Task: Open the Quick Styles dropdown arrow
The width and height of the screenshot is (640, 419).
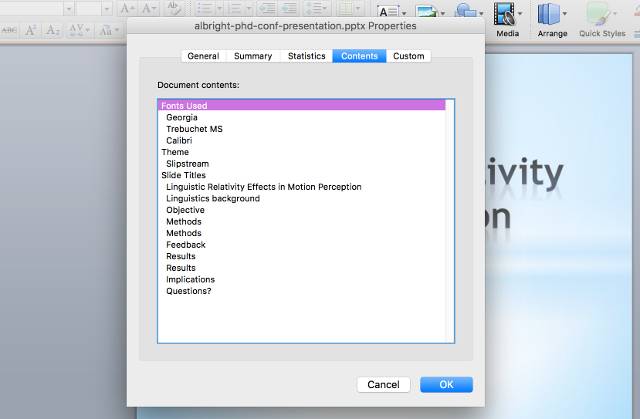Action: pyautogui.click(x=615, y=13)
